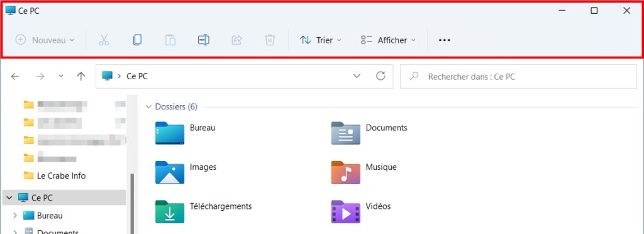
Task: Go forward with the right arrow
Action: pos(40,76)
